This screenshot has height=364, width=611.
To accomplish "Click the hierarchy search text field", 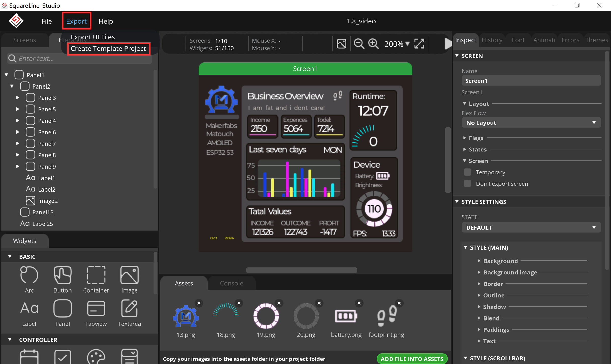I will 80,59.
